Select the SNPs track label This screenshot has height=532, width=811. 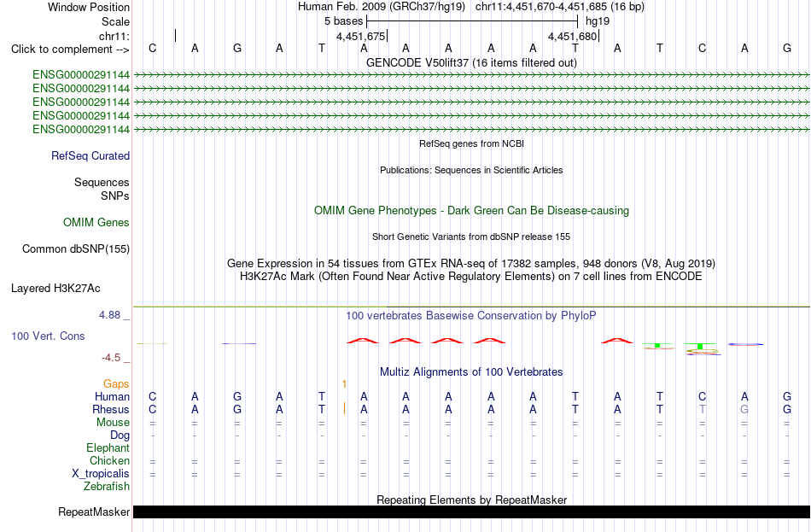tap(115, 196)
